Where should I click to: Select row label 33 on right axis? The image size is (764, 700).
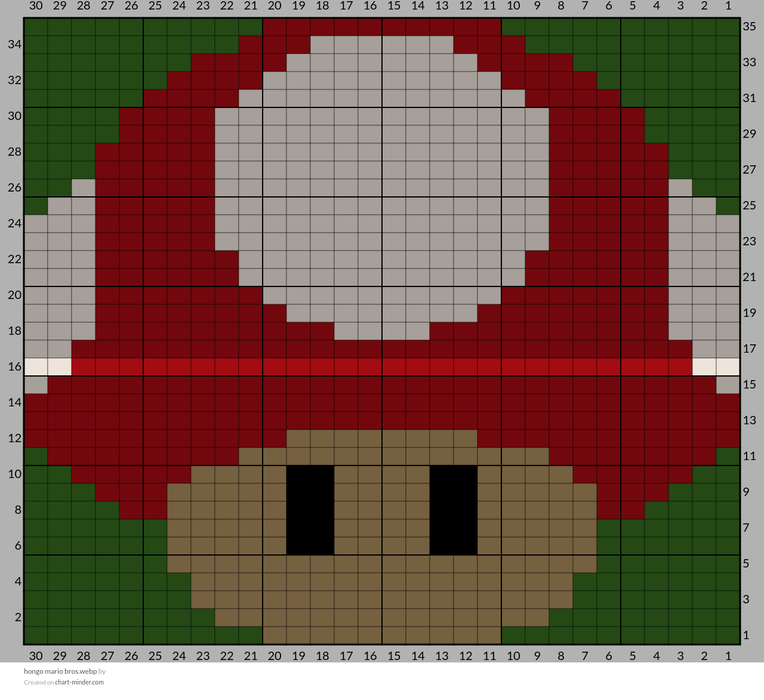coord(749,62)
